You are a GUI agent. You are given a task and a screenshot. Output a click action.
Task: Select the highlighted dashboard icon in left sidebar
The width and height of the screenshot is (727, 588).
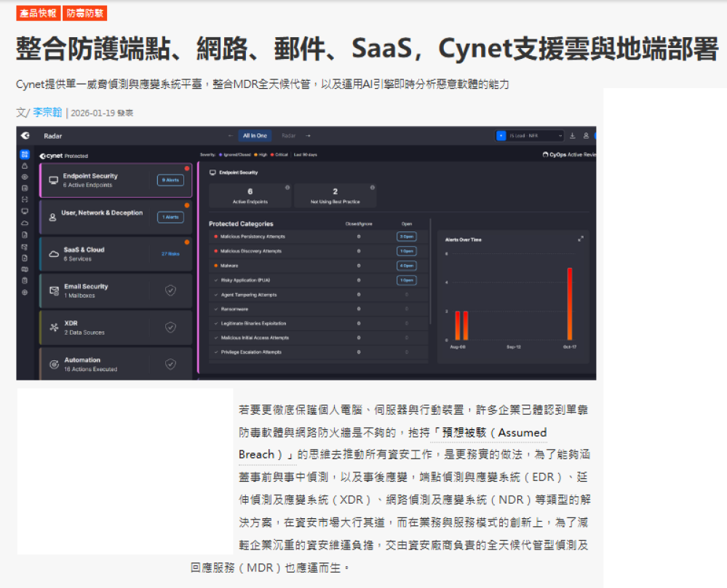(25, 155)
